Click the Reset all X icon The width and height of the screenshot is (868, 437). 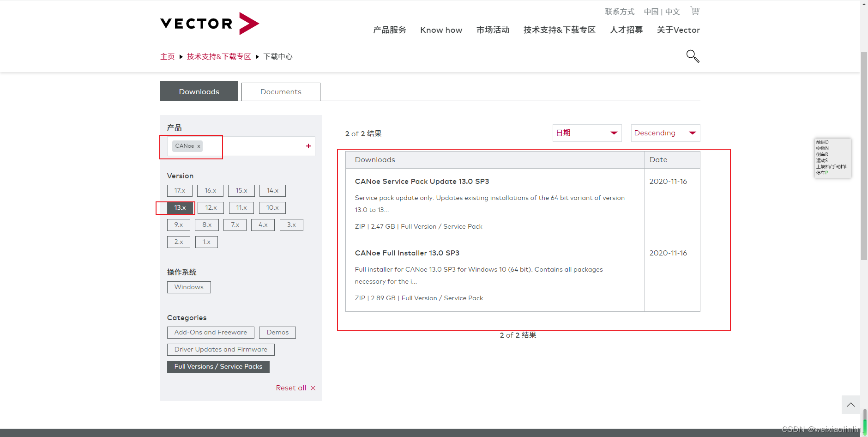click(x=313, y=388)
